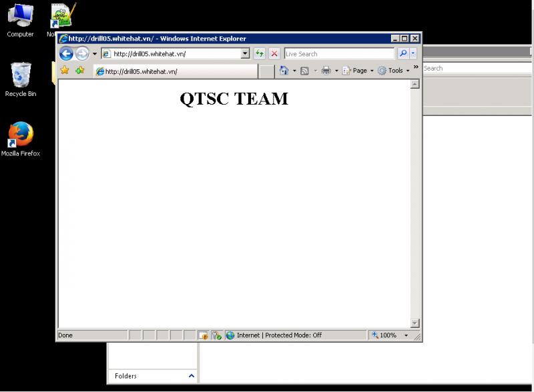The image size is (534, 392).
Task: Go to Home page icon
Action: 284,71
